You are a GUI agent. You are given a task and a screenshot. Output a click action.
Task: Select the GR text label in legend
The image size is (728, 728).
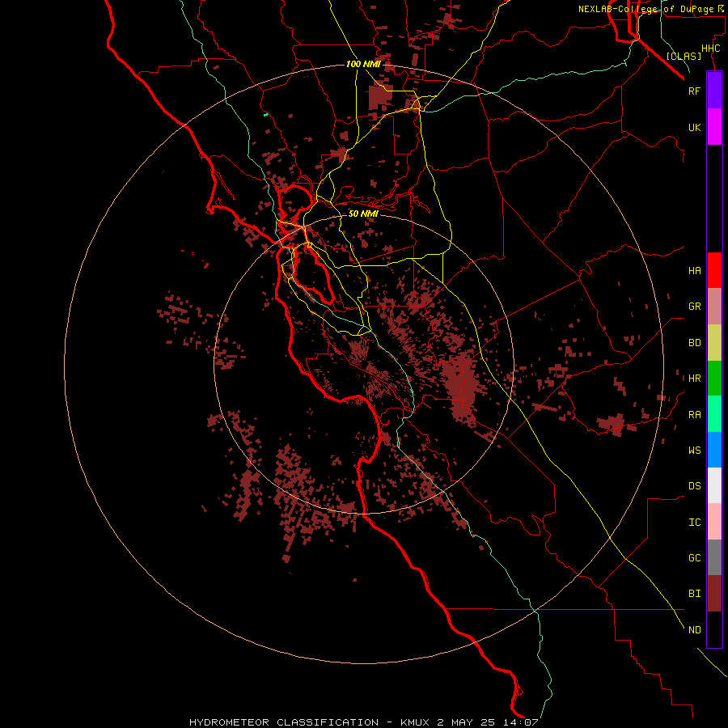tap(694, 307)
